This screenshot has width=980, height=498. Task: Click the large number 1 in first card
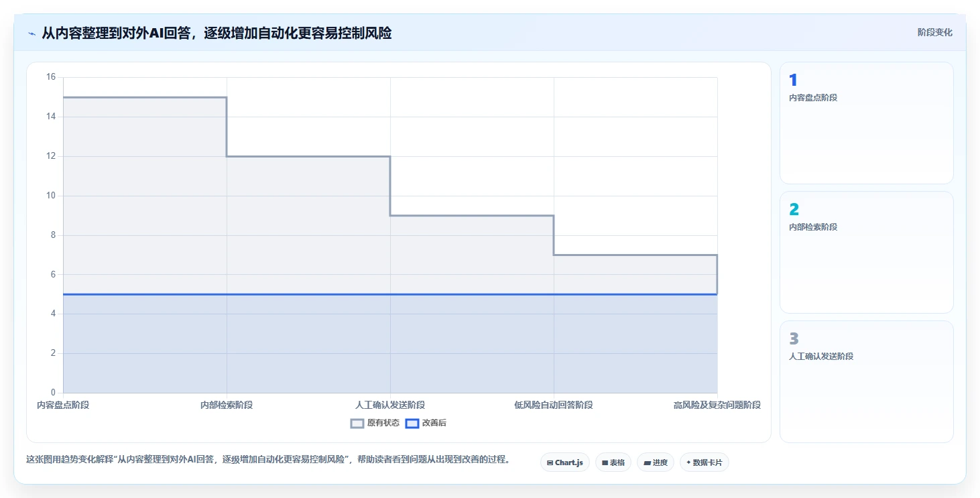(794, 80)
